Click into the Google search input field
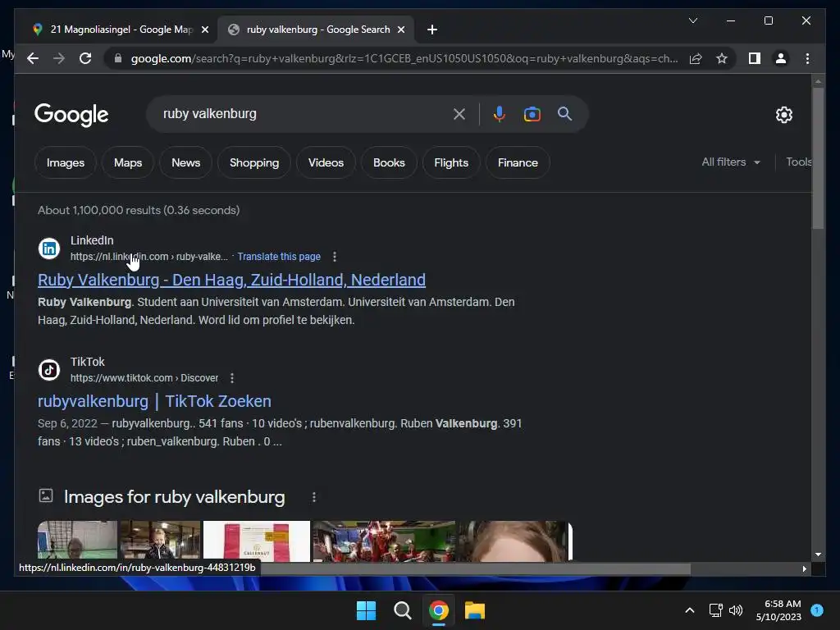The image size is (840, 630). point(303,114)
